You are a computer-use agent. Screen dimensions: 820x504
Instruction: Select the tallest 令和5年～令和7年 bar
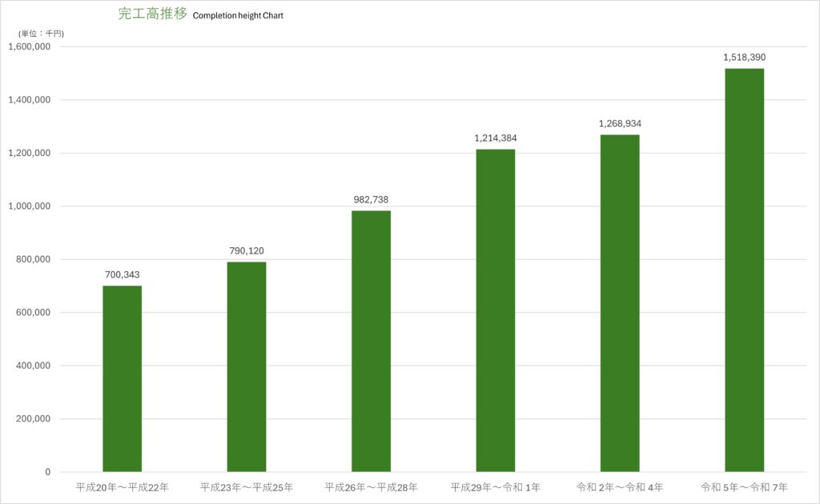point(744,270)
